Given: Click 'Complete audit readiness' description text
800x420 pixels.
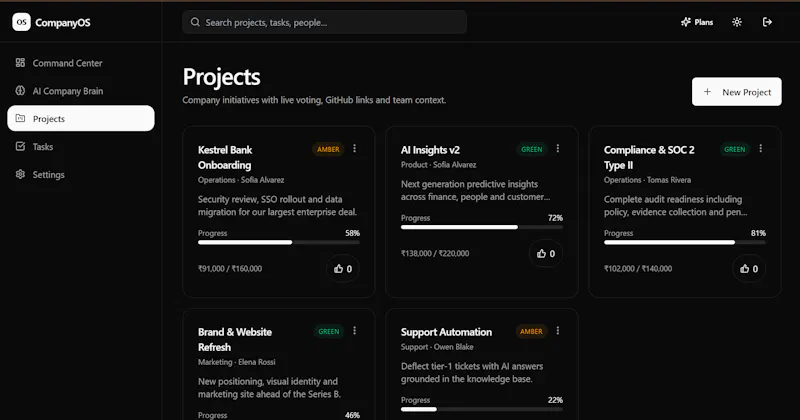Looking at the screenshot, I should tap(676, 206).
